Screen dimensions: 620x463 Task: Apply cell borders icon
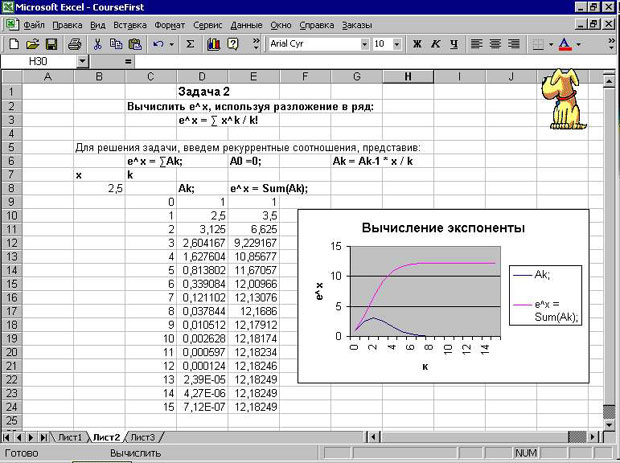pos(538,44)
